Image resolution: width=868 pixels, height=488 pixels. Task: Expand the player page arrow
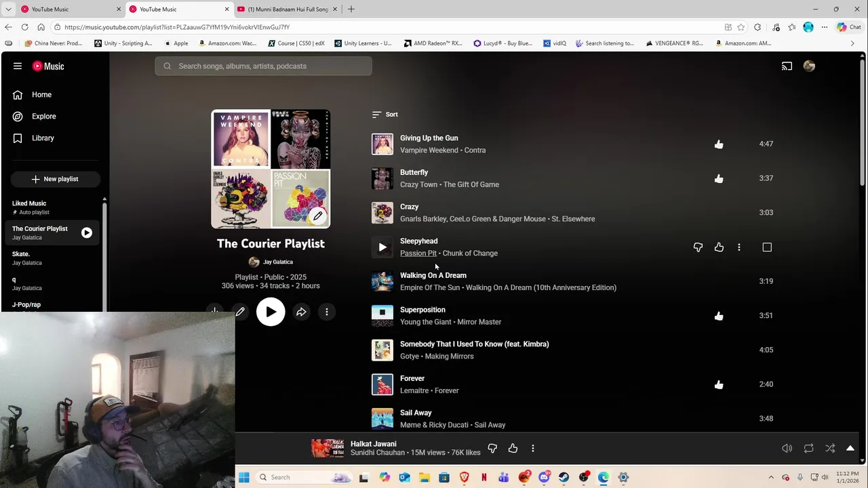pyautogui.click(x=850, y=448)
